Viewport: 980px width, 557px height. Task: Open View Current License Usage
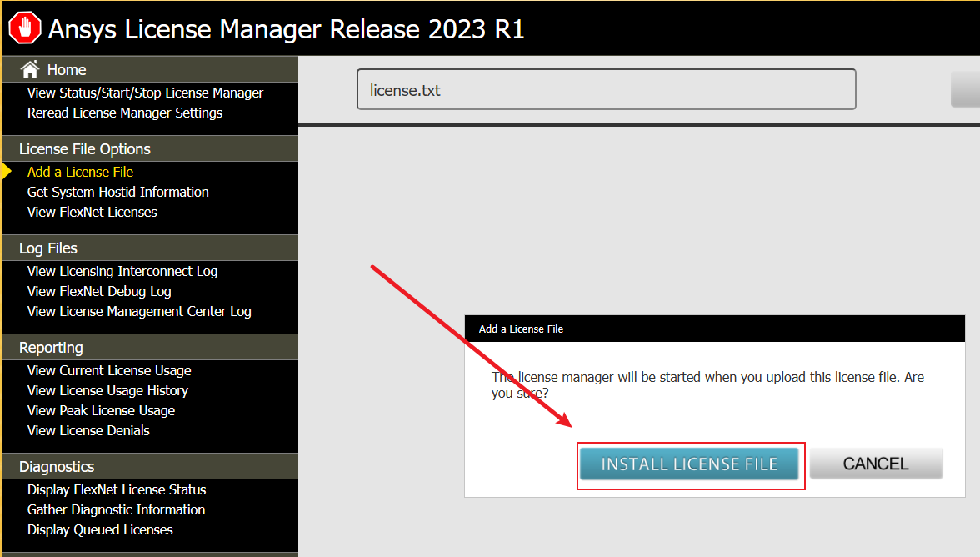pos(108,371)
